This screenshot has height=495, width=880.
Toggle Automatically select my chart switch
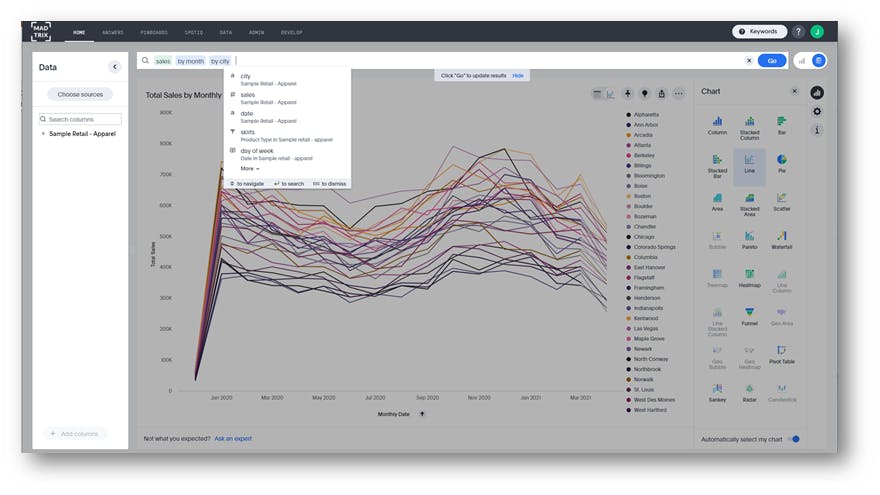(794, 439)
